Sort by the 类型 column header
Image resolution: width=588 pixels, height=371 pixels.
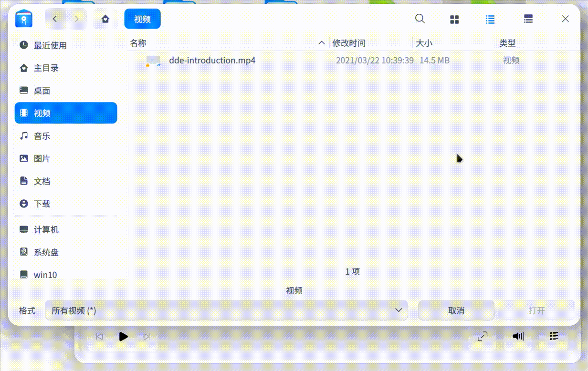pyautogui.click(x=538, y=43)
